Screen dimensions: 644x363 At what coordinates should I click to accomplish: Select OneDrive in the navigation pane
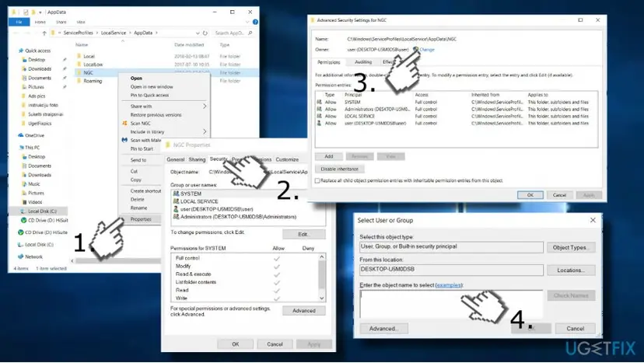pyautogui.click(x=34, y=135)
